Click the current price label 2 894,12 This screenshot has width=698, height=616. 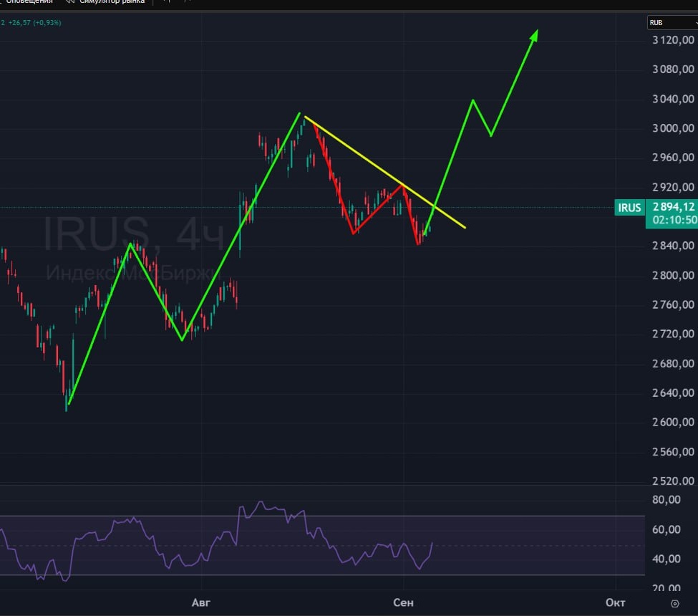(x=674, y=207)
